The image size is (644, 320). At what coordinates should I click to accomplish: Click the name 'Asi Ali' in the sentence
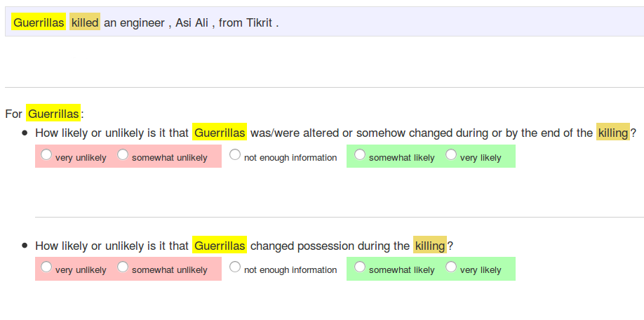click(x=193, y=23)
